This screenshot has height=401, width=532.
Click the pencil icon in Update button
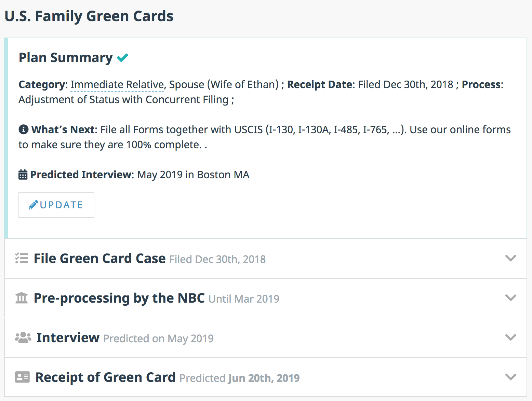(x=33, y=205)
